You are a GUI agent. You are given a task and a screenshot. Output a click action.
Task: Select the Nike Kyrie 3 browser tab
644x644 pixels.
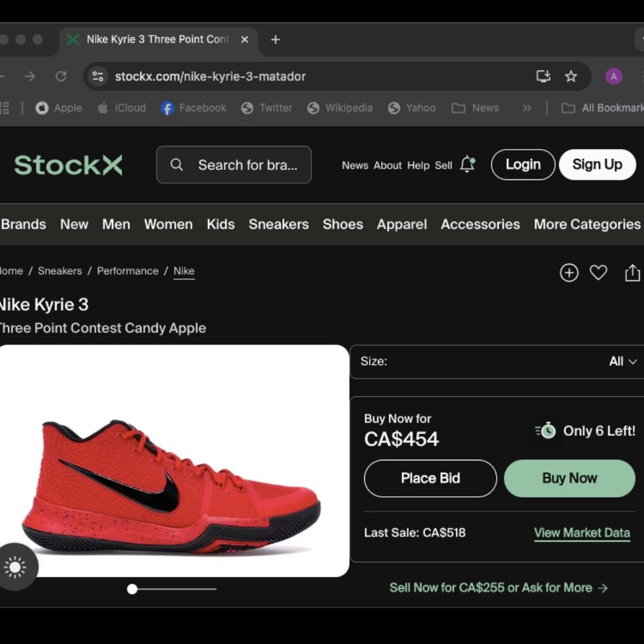(x=158, y=39)
